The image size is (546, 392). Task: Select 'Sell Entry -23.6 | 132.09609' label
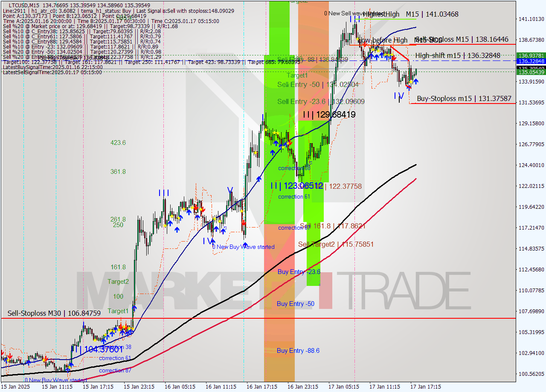[x=321, y=101]
